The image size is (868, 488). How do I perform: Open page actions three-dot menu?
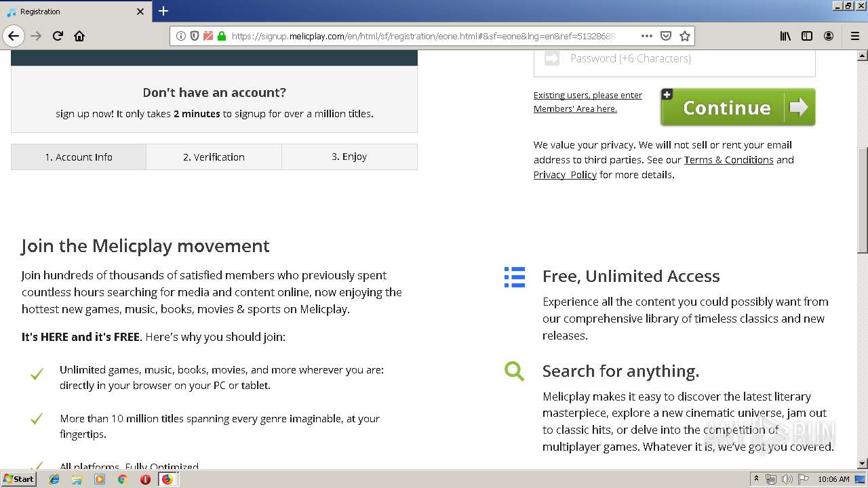point(647,36)
